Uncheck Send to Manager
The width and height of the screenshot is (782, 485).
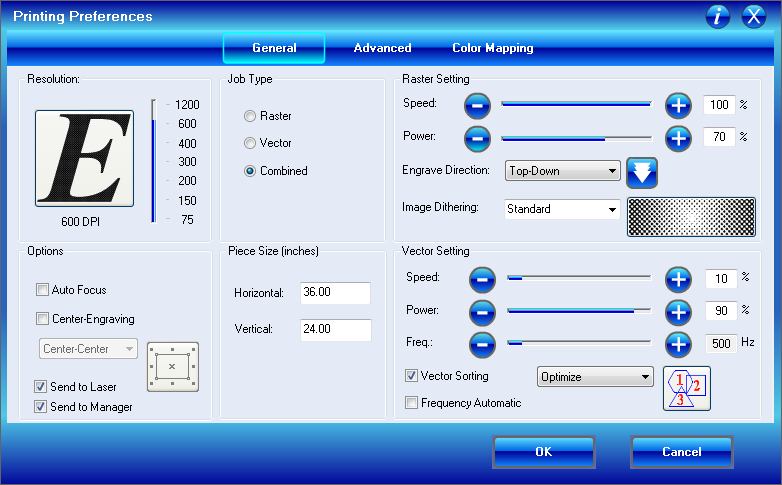click(x=40, y=407)
